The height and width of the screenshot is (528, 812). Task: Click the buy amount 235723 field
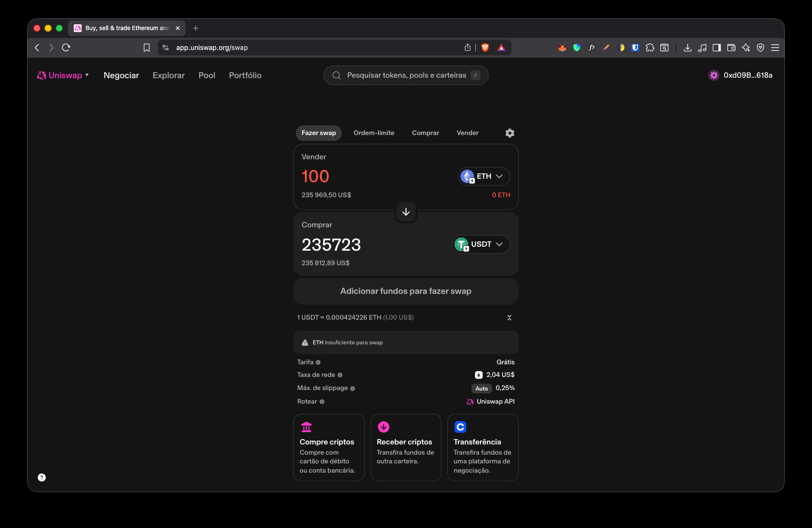coord(331,245)
